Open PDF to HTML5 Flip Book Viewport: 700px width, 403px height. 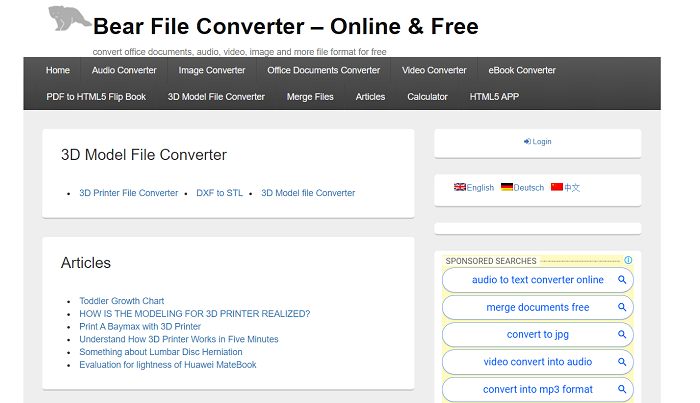[96, 97]
